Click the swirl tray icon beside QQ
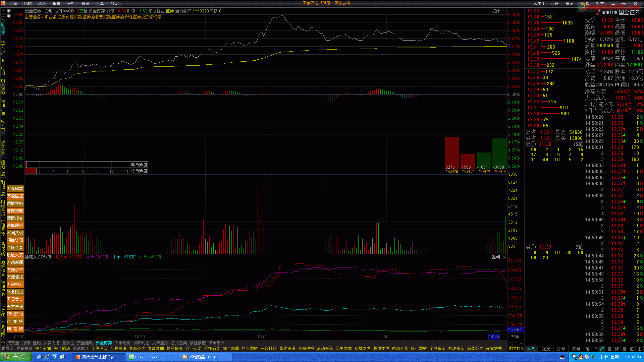644x362 pixels. [x=587, y=357]
